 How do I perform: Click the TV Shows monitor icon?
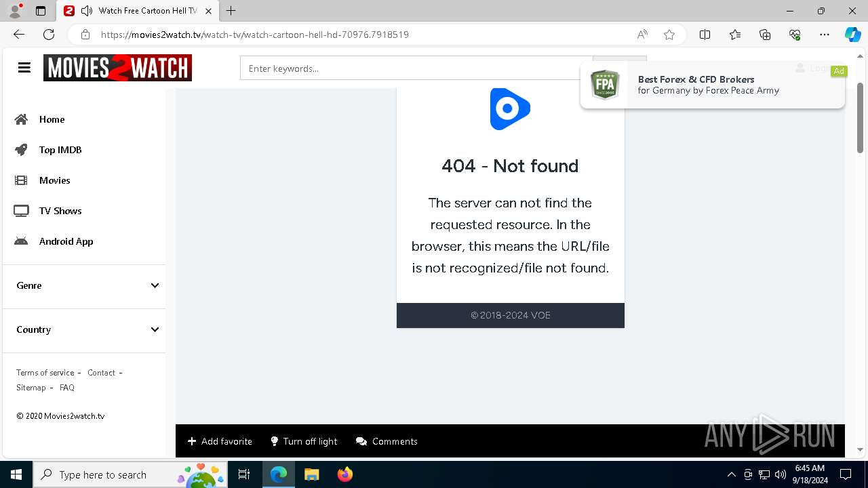point(21,211)
